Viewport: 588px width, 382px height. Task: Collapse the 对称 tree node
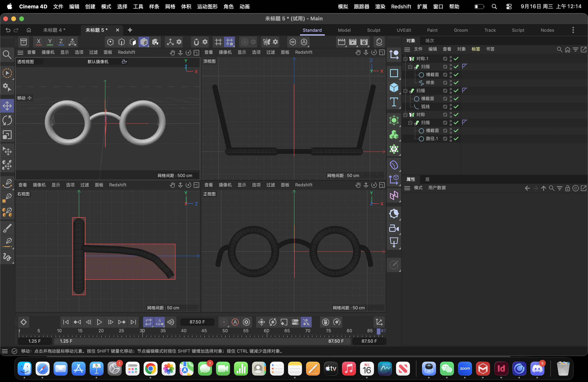[405, 115]
